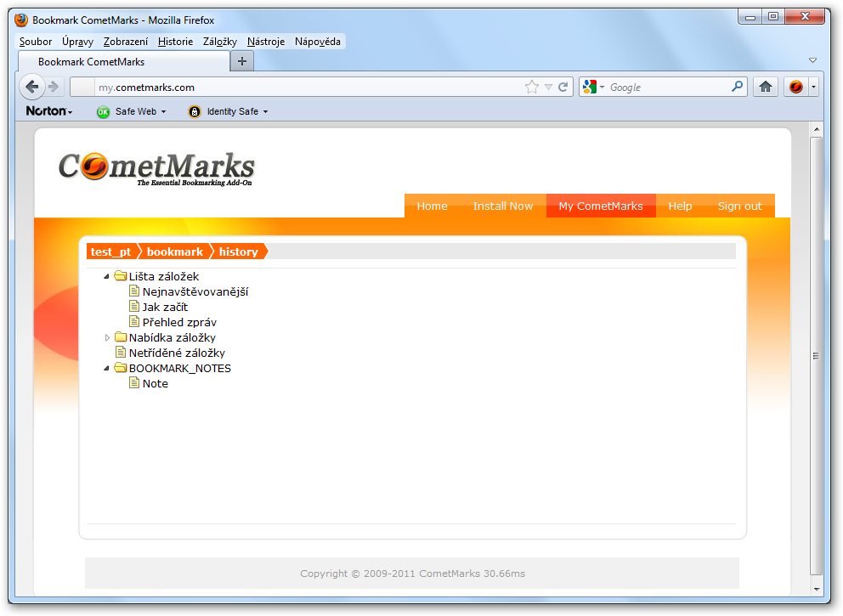Click the Firefox logo in title bar
The width and height of the screenshot is (843, 616).
tap(21, 20)
